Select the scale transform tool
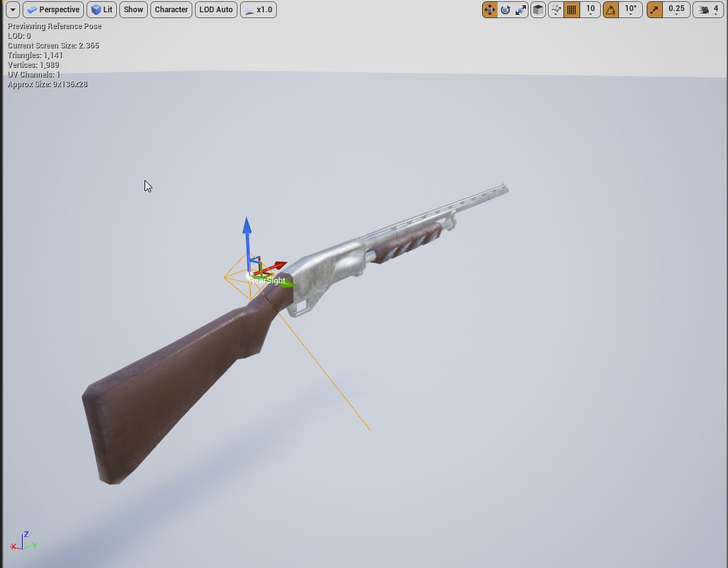Image resolution: width=728 pixels, height=568 pixels. tap(520, 10)
